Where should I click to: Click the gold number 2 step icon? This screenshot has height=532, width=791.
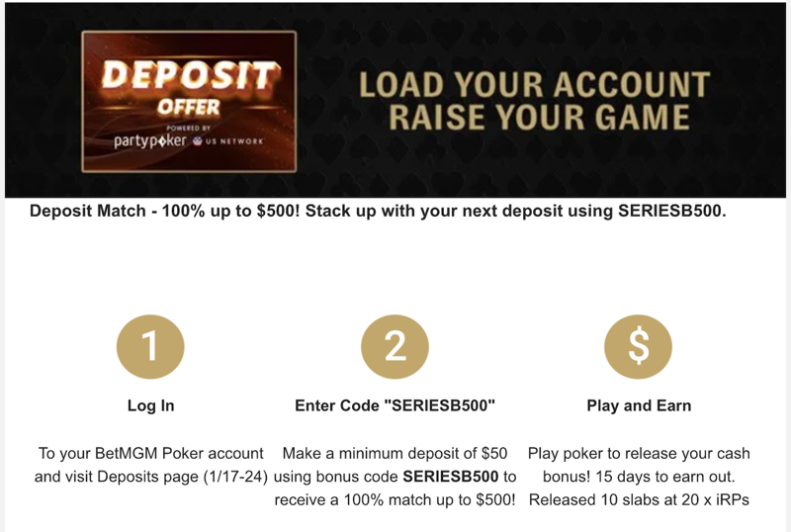[x=395, y=347]
